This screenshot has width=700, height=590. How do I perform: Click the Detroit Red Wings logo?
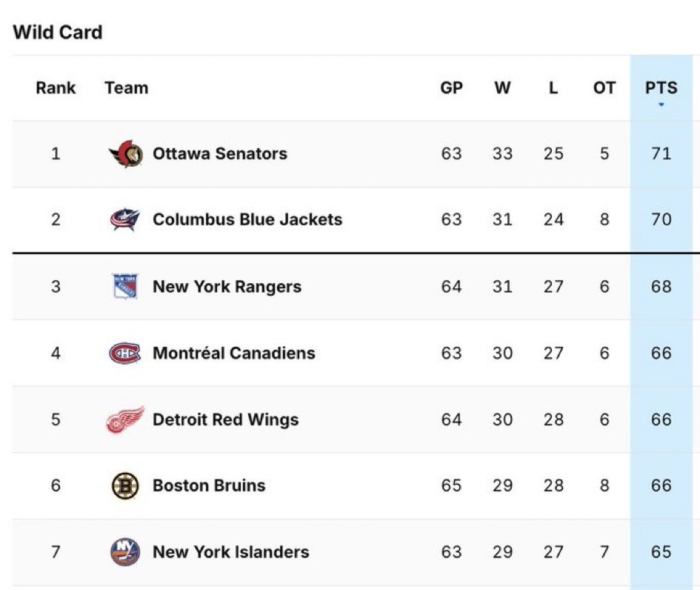coord(125,420)
